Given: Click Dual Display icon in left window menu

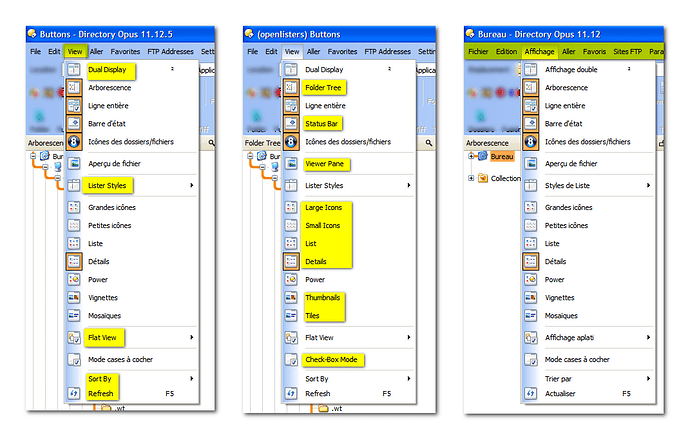Looking at the screenshot, I should [74, 70].
